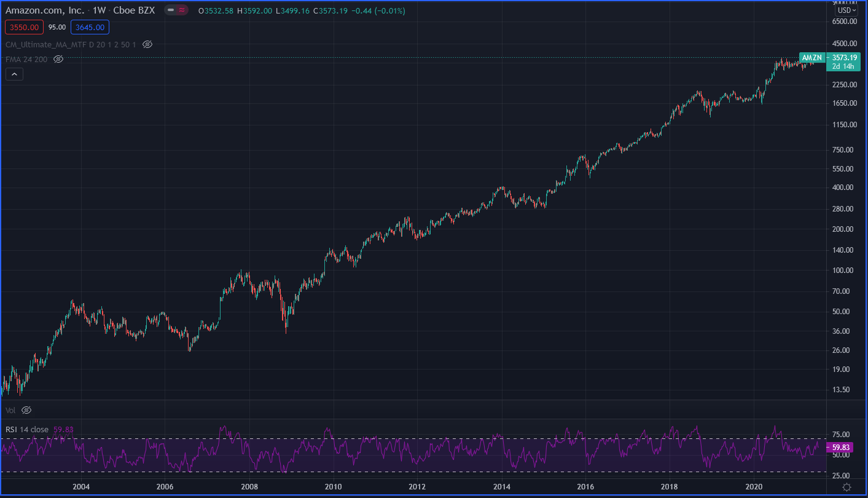This screenshot has height=498, width=868.
Task: Click the blue buy button showing 3645.00
Action: pos(90,27)
